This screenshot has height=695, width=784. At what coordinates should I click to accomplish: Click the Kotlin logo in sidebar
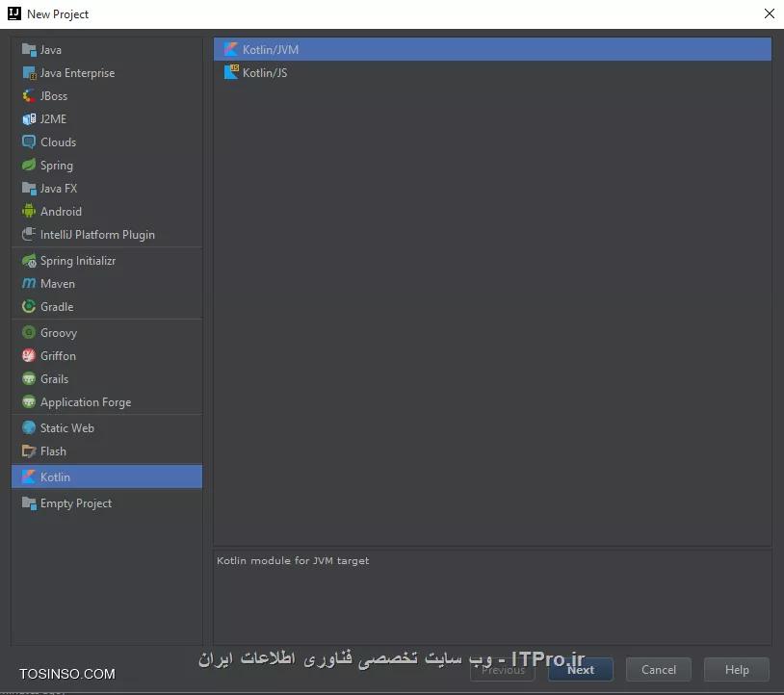click(x=29, y=476)
